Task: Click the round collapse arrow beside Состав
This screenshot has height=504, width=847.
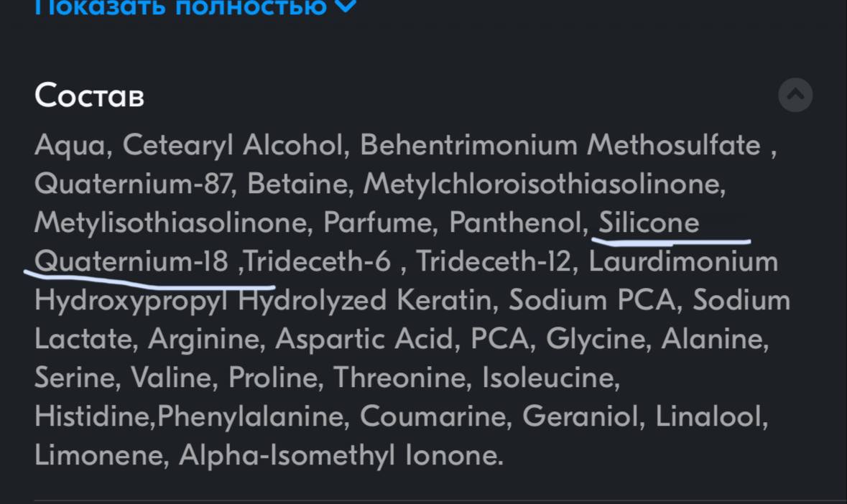Action: tap(795, 95)
